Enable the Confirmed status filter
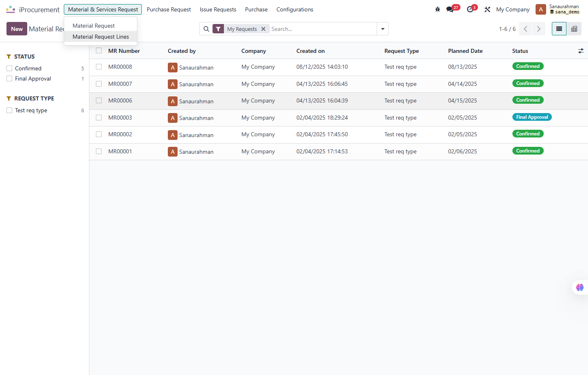Image resolution: width=588 pixels, height=375 pixels. coord(9,68)
